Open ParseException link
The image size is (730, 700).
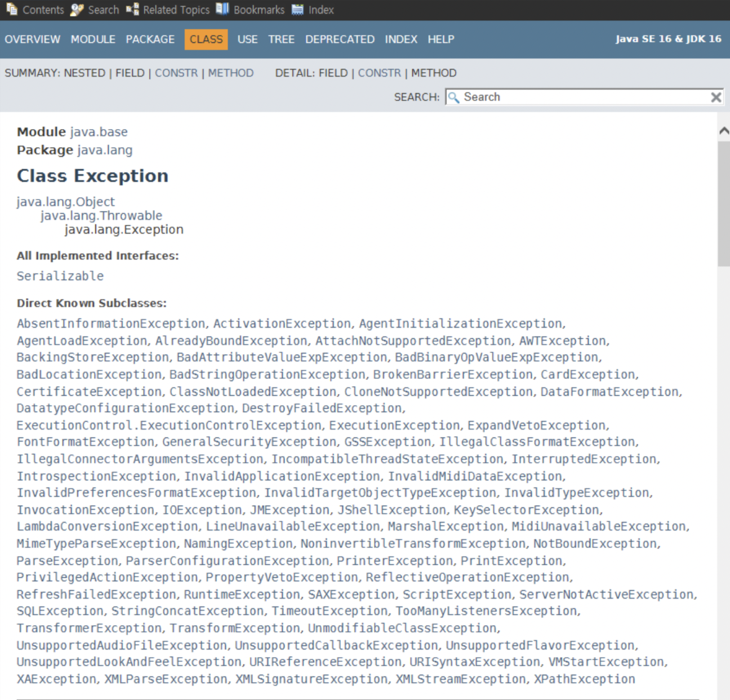click(x=68, y=561)
